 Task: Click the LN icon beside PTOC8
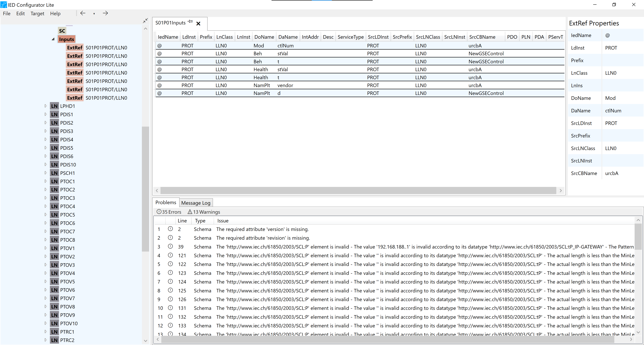pyautogui.click(x=54, y=240)
